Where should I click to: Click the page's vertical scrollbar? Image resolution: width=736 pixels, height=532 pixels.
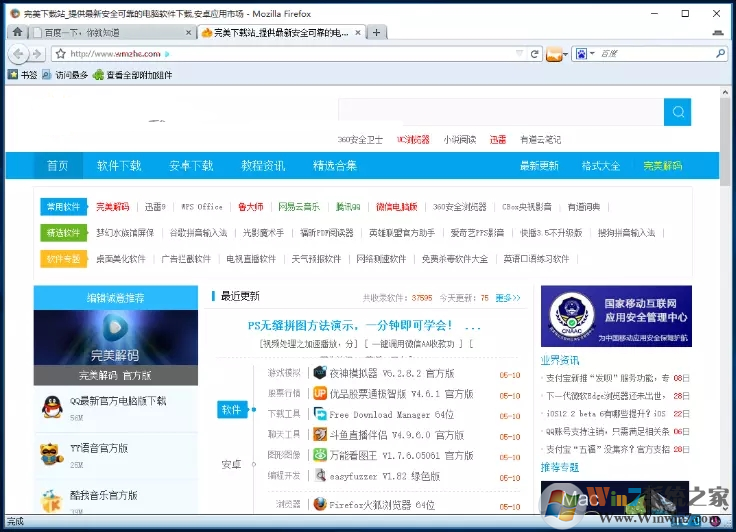tap(726, 140)
